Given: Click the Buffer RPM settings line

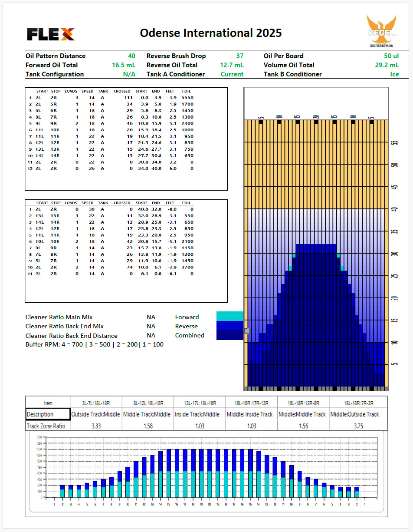Looking at the screenshot, I should [x=95, y=344].
